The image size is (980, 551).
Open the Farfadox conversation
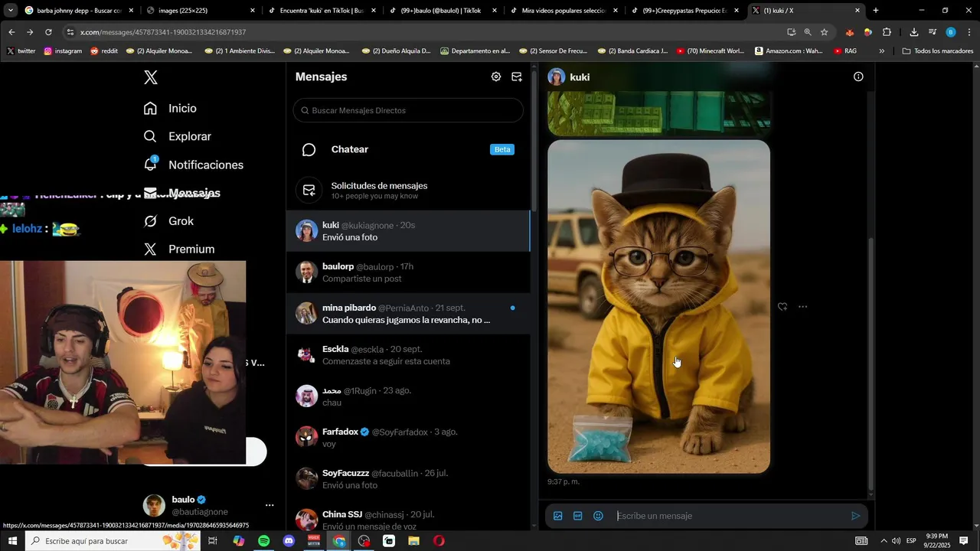408,438
